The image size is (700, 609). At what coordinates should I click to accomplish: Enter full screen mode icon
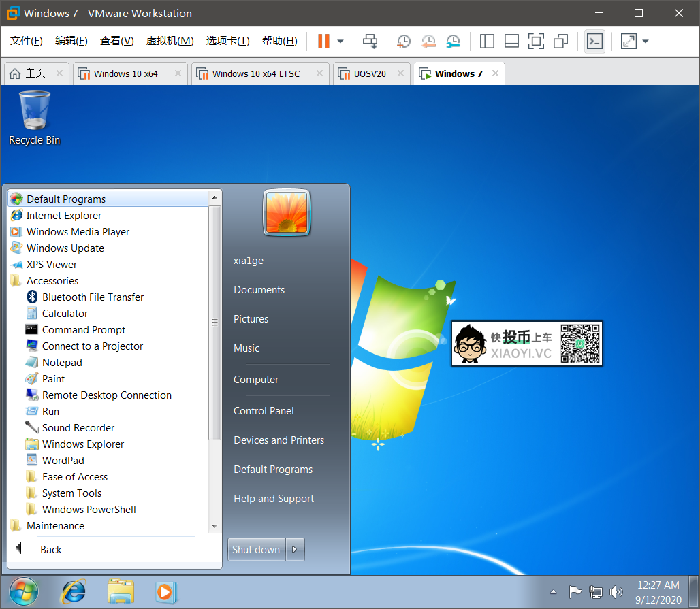pos(536,42)
